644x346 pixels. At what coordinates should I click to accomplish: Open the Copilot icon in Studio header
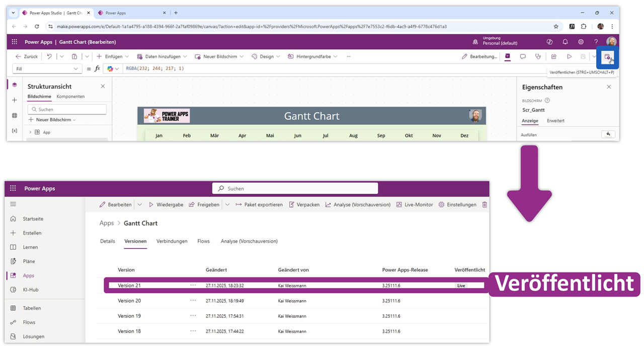coord(549,42)
